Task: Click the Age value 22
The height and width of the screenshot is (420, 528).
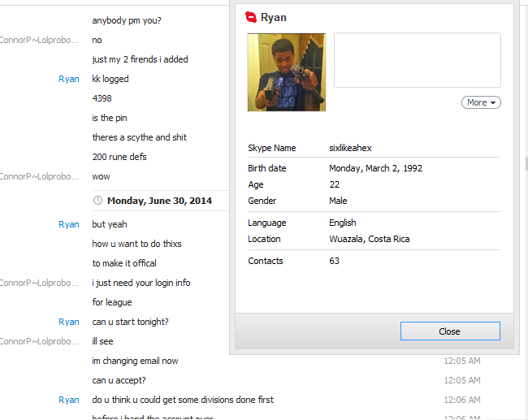Action: 334,184
